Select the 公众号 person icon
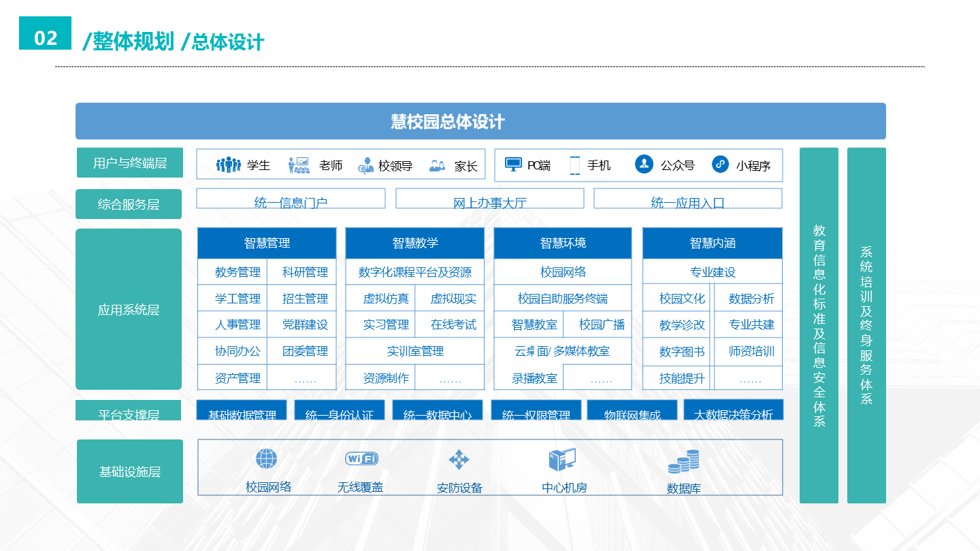Viewport: 980px width, 551px height. click(644, 164)
